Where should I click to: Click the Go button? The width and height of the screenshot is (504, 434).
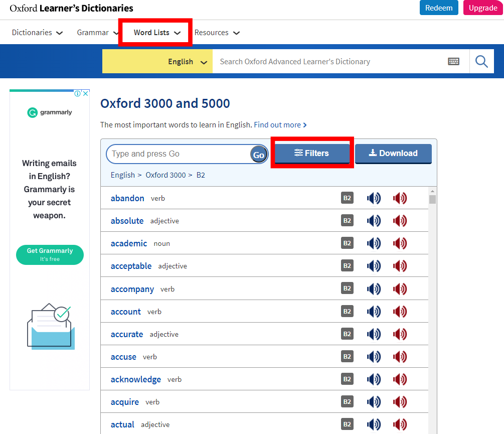tap(259, 155)
